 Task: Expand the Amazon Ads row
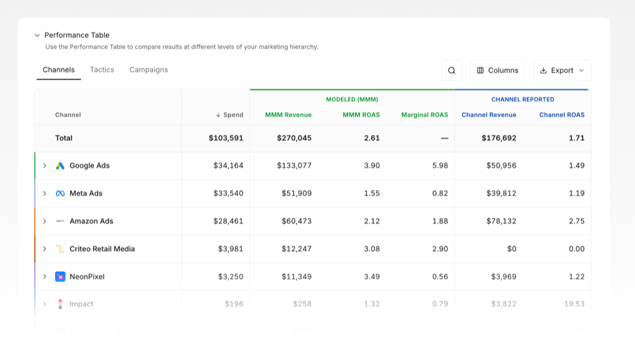click(x=44, y=221)
